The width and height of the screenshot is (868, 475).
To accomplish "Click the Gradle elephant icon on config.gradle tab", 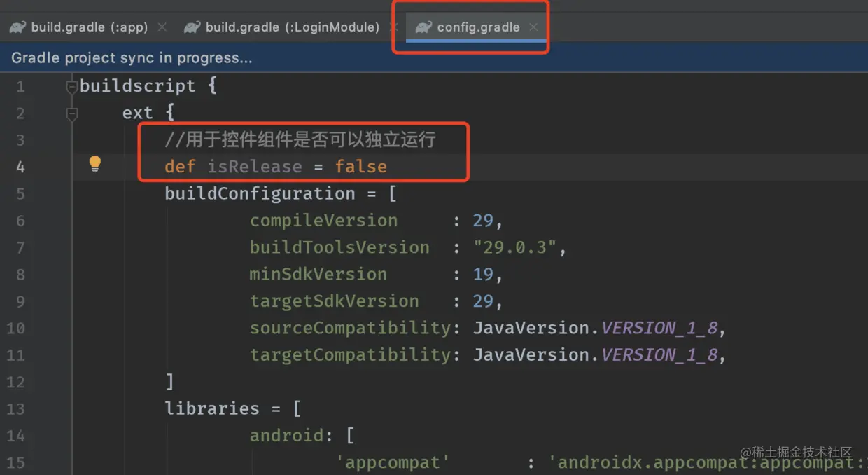I will 423,27.
